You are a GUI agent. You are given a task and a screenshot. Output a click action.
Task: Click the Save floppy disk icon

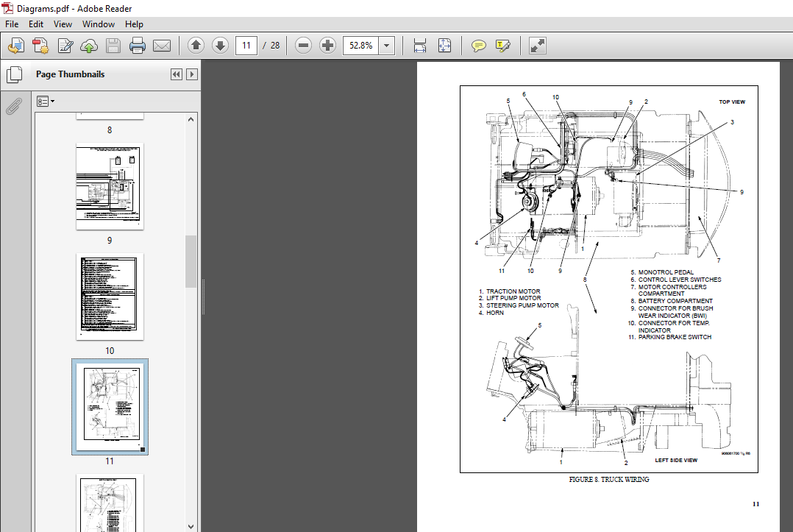(x=113, y=46)
